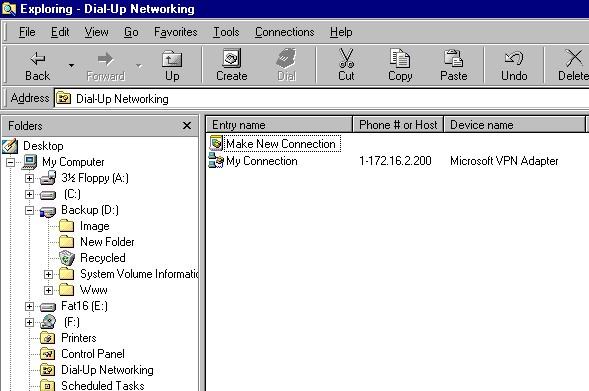
Task: Open the Go menu
Action: [131, 32]
